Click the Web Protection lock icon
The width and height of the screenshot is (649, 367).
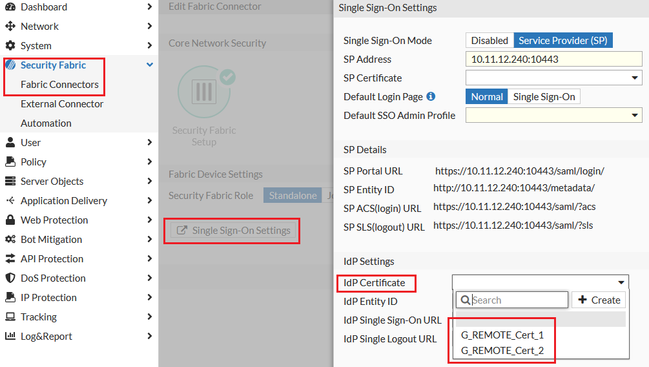[10, 220]
